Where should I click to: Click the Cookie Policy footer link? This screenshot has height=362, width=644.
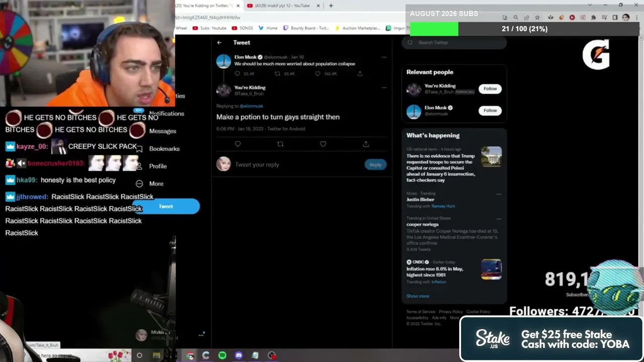coord(478,312)
